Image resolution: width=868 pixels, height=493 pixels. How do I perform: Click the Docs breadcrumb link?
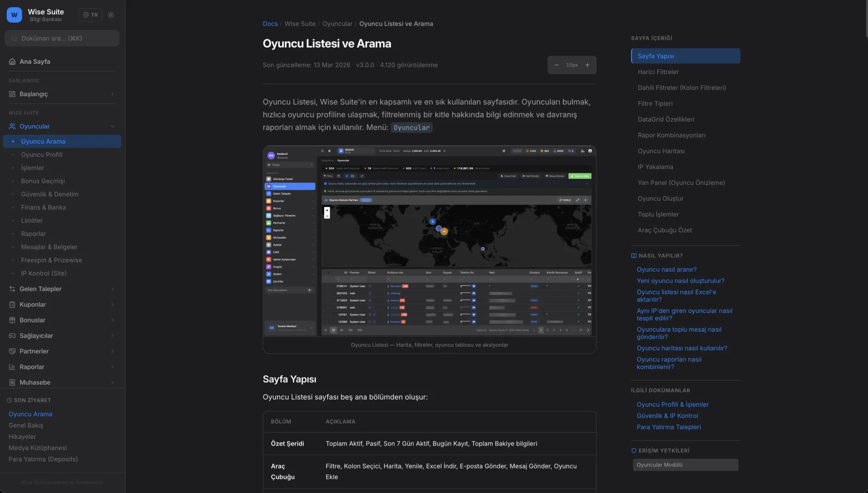point(270,24)
